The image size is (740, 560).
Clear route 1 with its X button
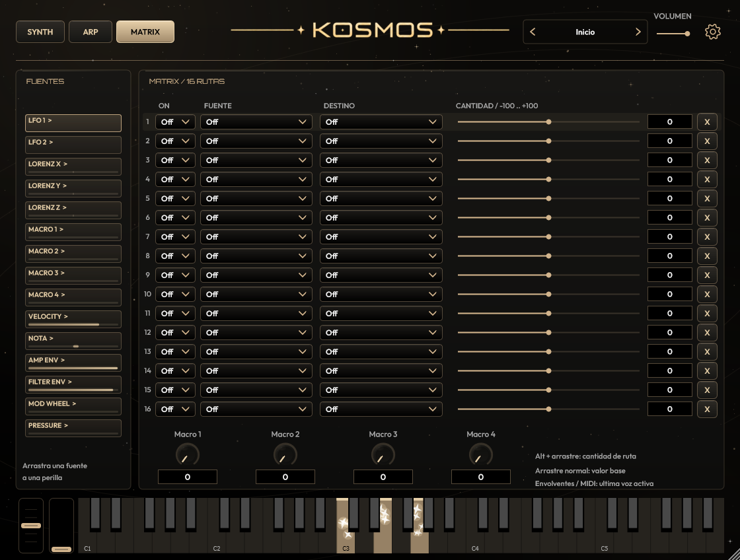pyautogui.click(x=707, y=122)
